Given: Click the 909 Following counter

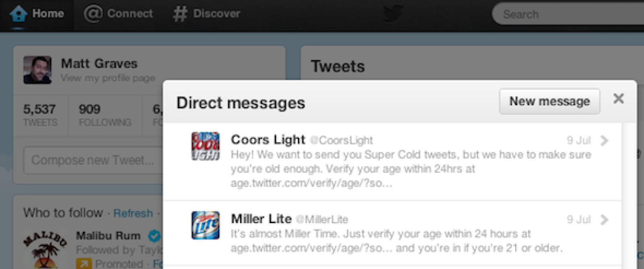Looking at the screenshot, I should coord(105,114).
